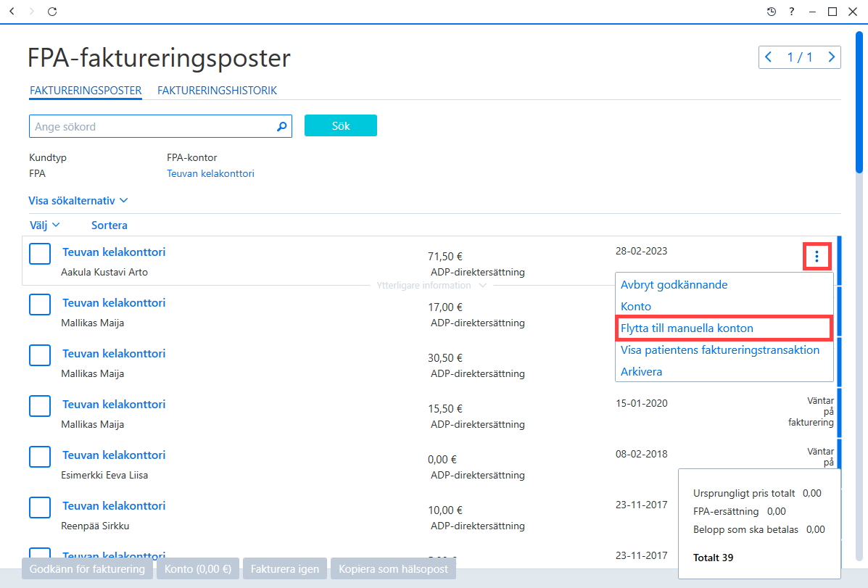This screenshot has width=868, height=588.
Task: Click the reload page icon
Action: (52, 11)
